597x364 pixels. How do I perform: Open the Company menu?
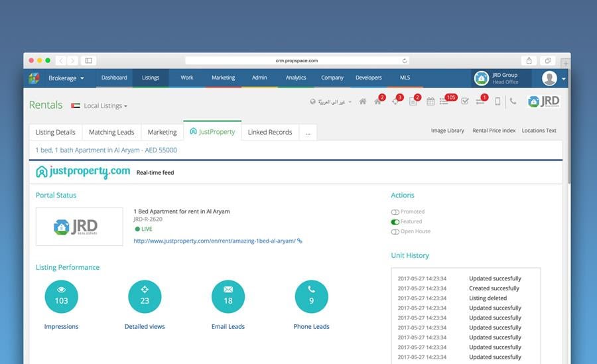(x=332, y=78)
